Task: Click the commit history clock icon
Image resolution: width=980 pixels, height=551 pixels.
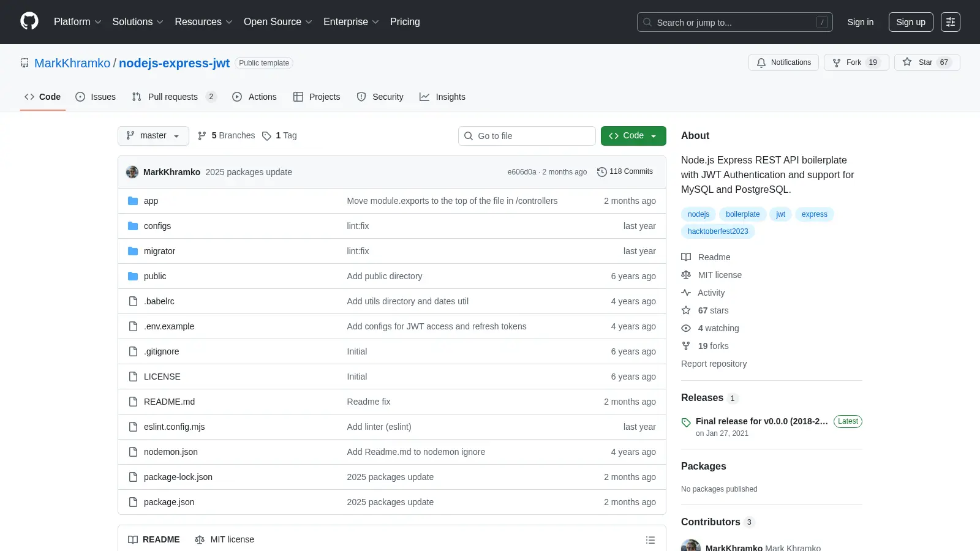Action: pyautogui.click(x=602, y=172)
